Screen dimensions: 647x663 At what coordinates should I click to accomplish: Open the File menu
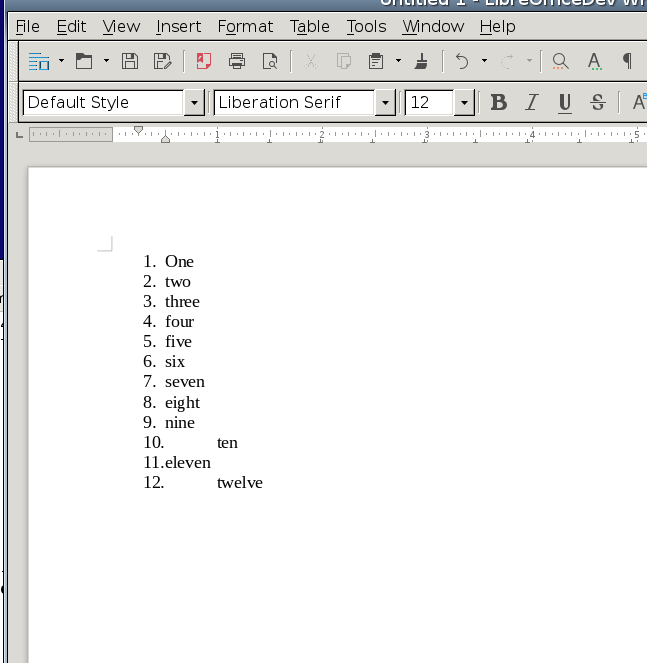coord(27,27)
